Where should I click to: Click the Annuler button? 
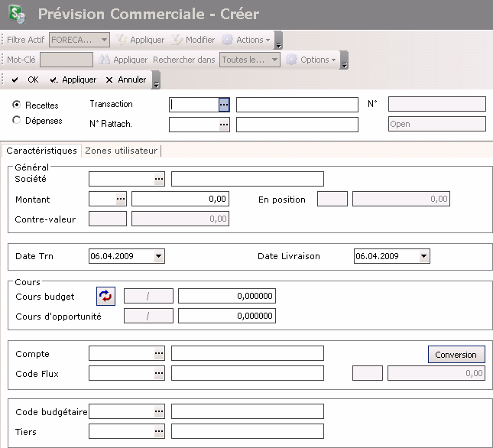coord(126,80)
